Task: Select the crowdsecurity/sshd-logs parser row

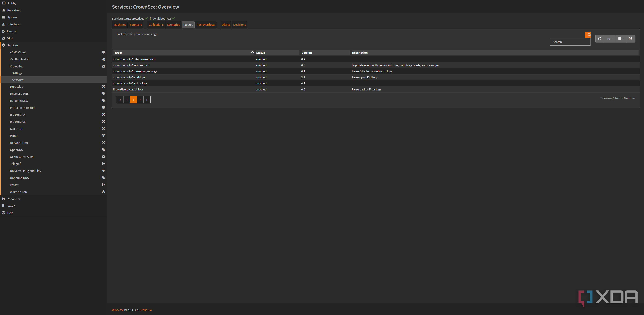Action: pos(376,78)
